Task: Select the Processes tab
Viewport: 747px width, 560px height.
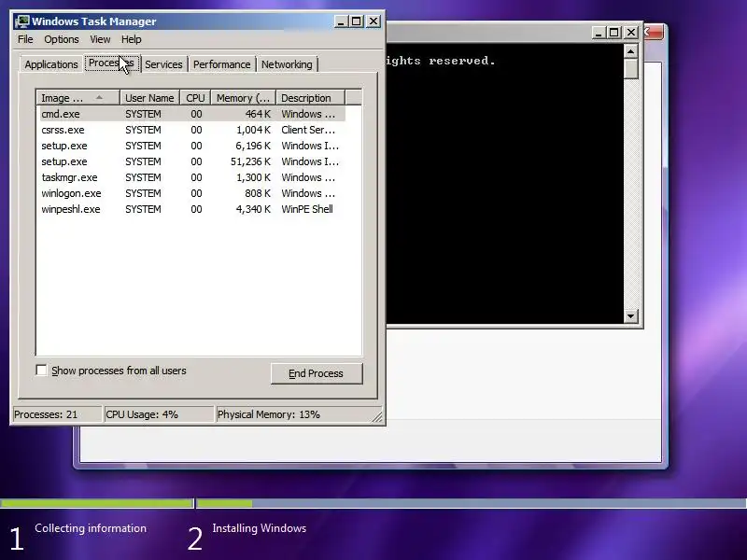Action: pos(111,63)
